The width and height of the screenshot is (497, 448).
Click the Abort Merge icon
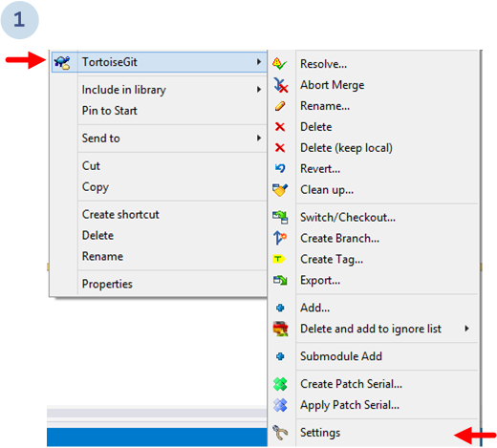[x=280, y=85]
